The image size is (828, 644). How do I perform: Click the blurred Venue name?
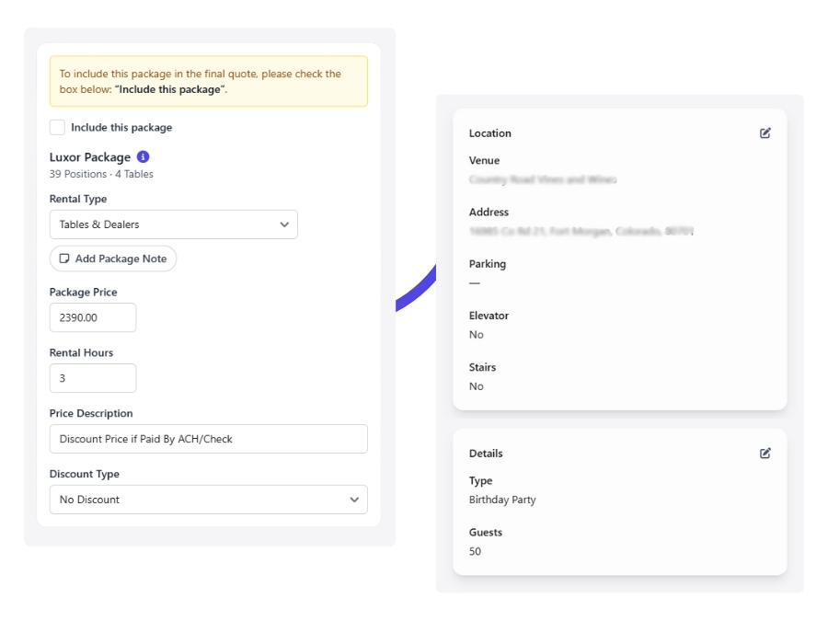(542, 179)
